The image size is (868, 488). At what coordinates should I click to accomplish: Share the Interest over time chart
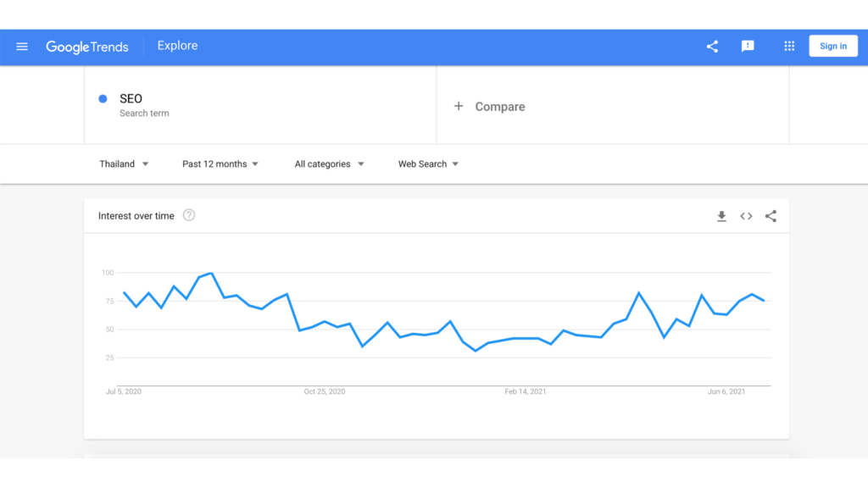(771, 216)
